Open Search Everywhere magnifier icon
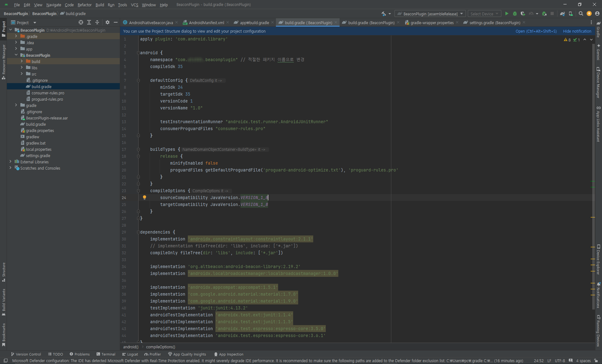 [x=581, y=13]
